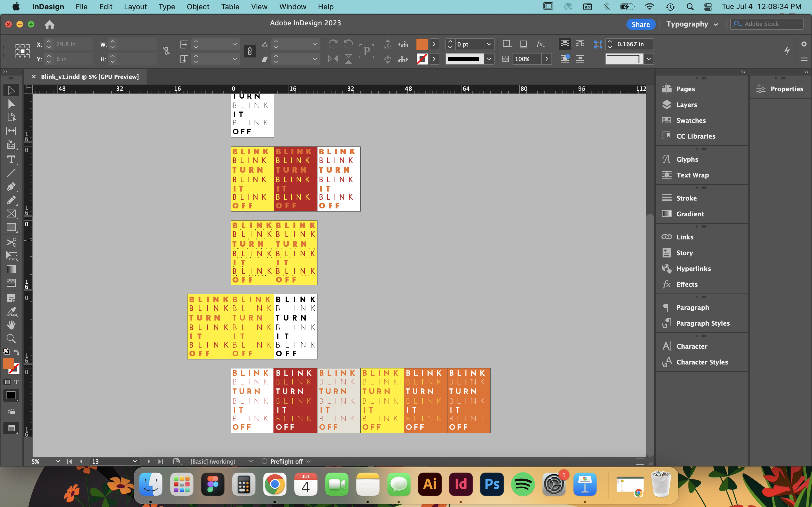Toggle constrain proportions for width and height
The width and height of the screenshot is (812, 507).
pos(166,51)
